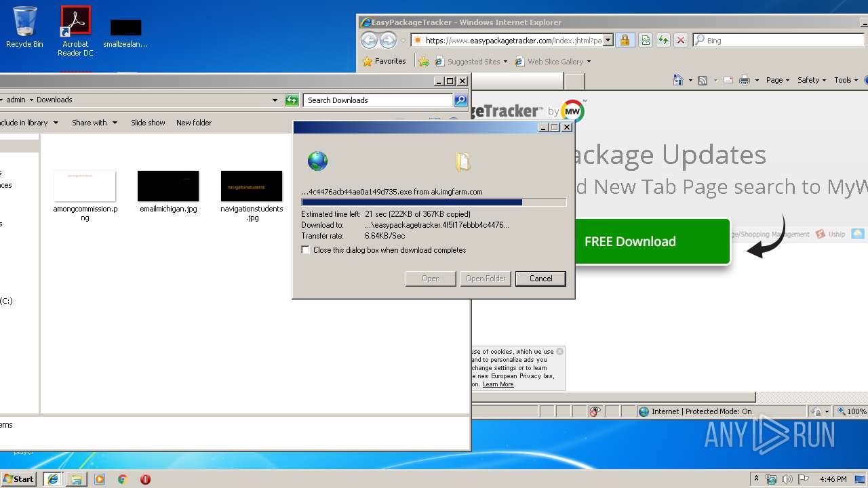Click the security lock icon in address bar
The width and height of the screenshot is (868, 488).
point(625,40)
